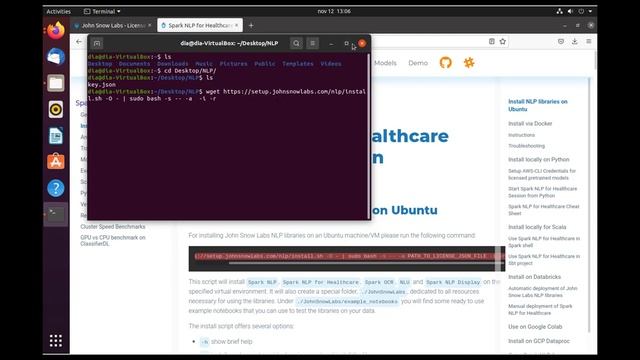Open Automatic deployment of John Snow Labs link
The width and height of the screenshot is (640, 360).
coord(542,291)
